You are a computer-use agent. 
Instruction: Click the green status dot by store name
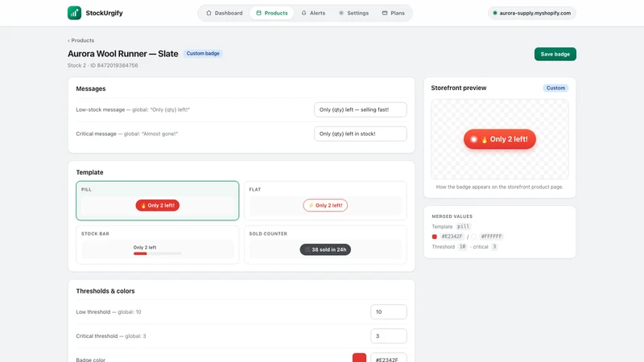[x=495, y=13]
